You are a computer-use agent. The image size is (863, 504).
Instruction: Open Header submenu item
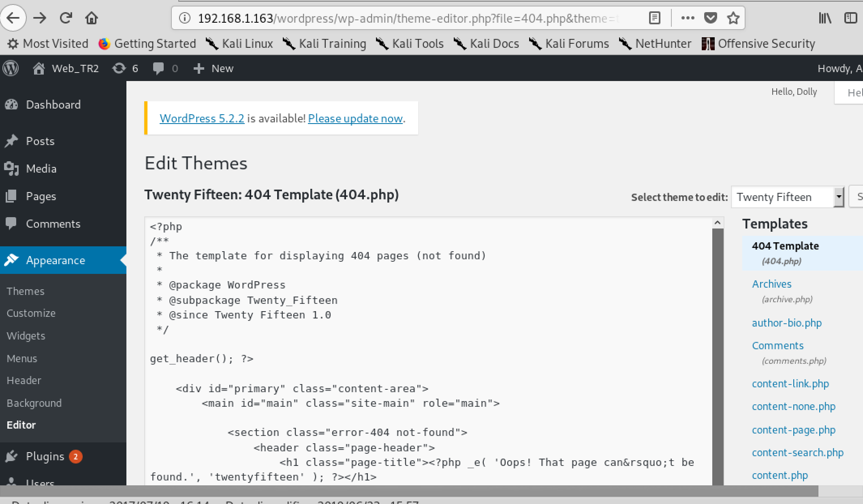click(x=24, y=380)
